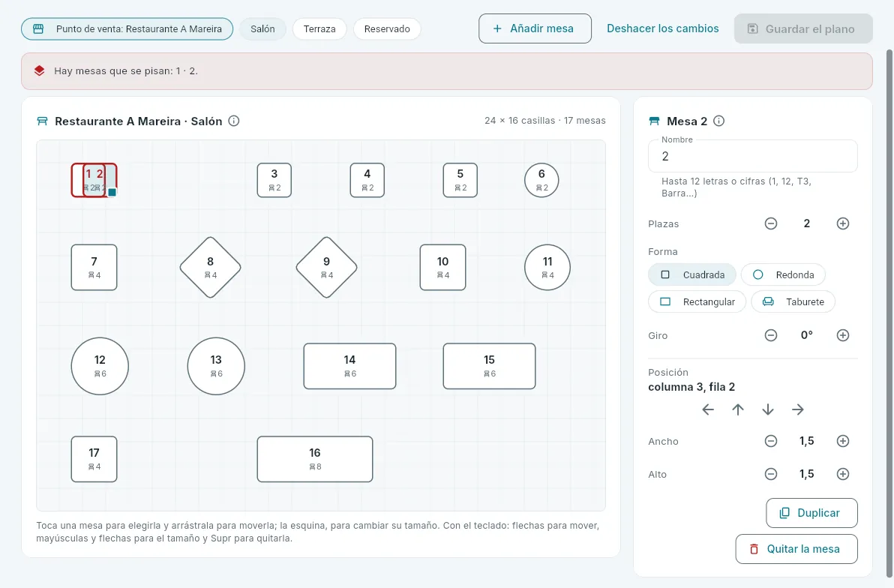The image size is (894, 588).
Task: Select table 10 on floor plan
Action: [x=443, y=268]
